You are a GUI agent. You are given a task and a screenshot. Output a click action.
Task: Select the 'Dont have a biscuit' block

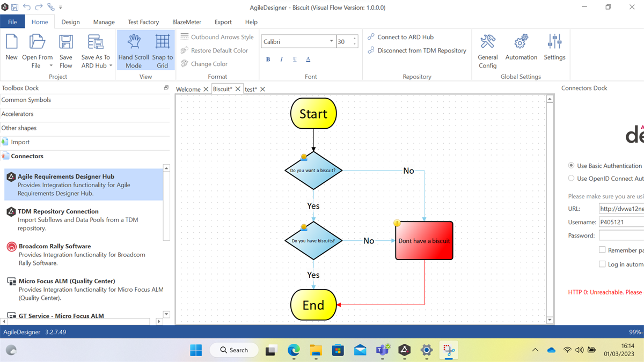click(424, 241)
